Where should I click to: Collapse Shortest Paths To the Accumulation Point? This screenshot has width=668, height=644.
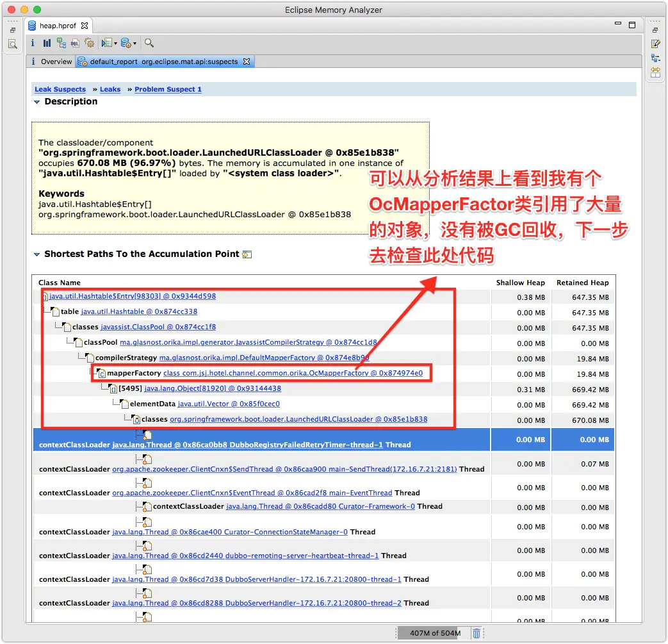pos(37,254)
